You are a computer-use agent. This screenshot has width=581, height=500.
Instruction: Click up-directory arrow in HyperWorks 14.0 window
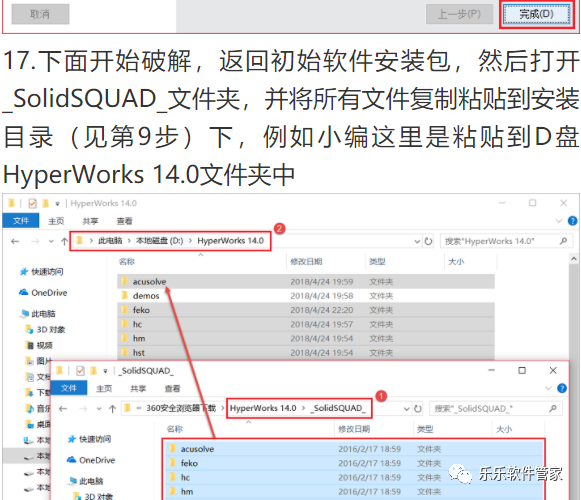click(x=64, y=242)
